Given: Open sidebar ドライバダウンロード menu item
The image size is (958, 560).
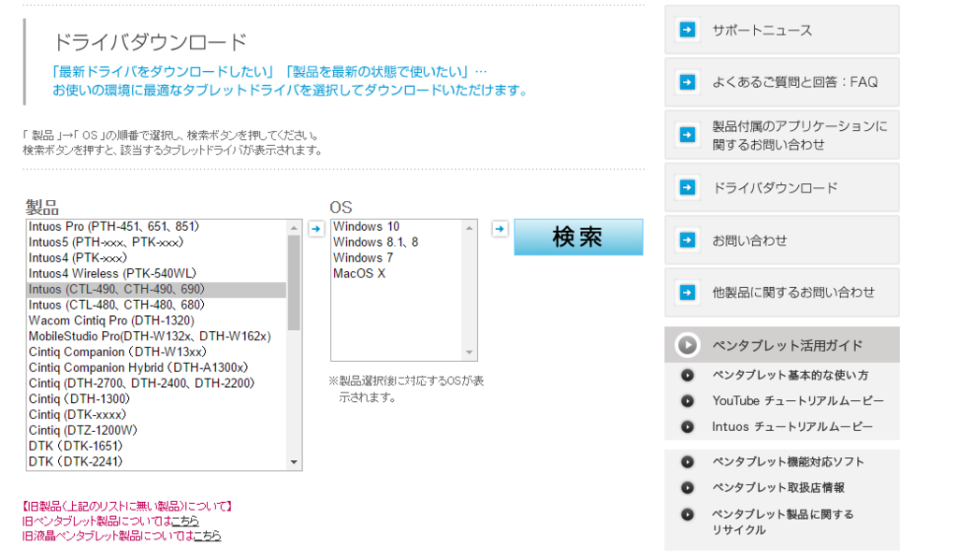Looking at the screenshot, I should click(x=782, y=188).
